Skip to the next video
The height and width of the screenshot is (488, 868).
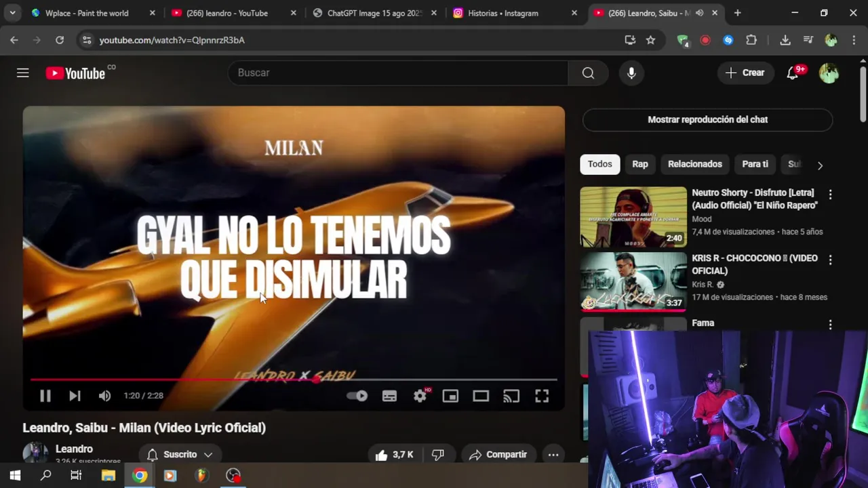[75, 396]
